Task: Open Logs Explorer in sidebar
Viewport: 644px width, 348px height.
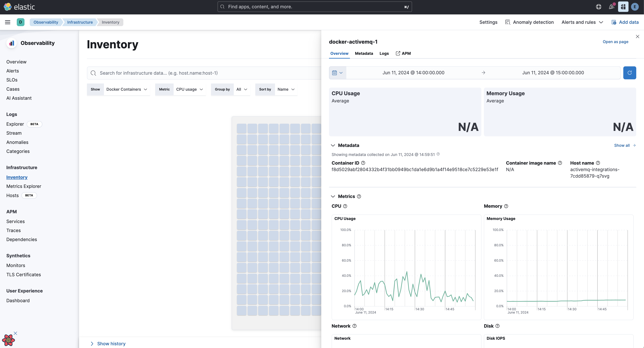Action: click(15, 124)
